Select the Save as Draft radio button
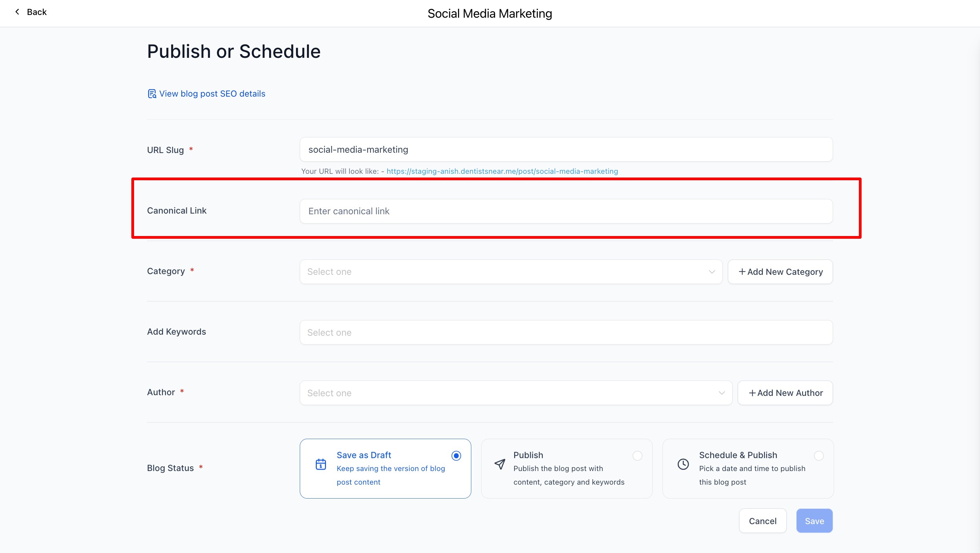Screen dimensions: 980x553 [x=456, y=456]
